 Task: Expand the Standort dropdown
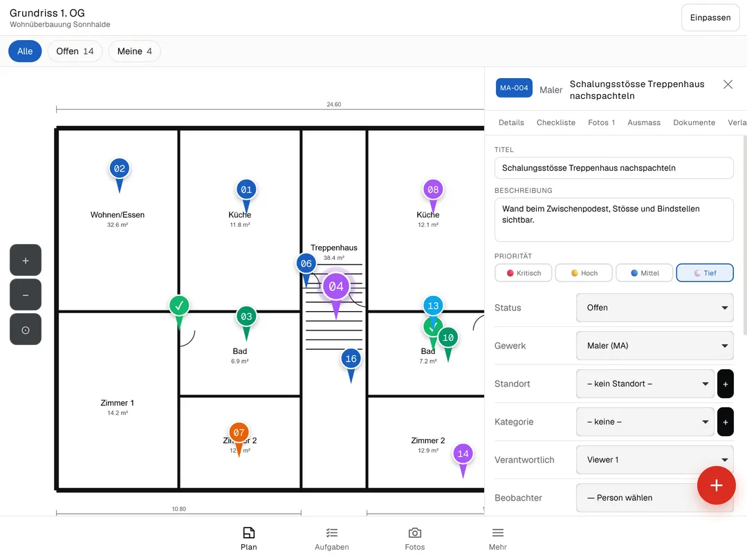(x=645, y=384)
